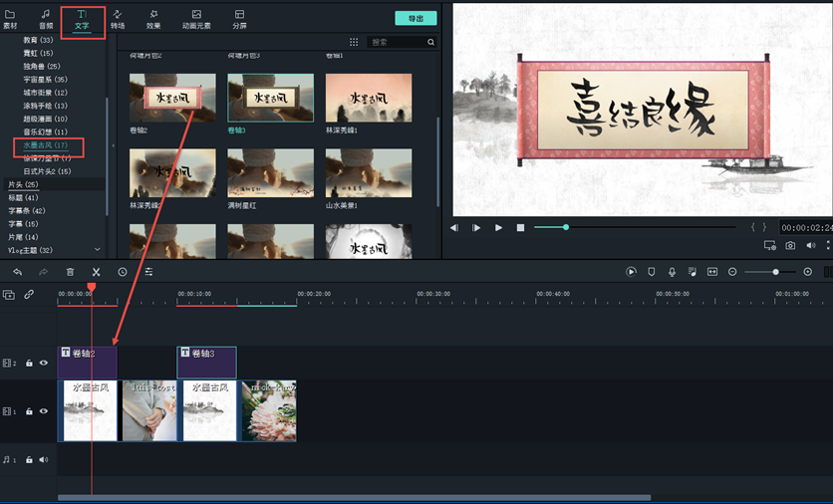Open the 转场 transitions tab
The height and width of the screenshot is (504, 833).
pos(118,19)
